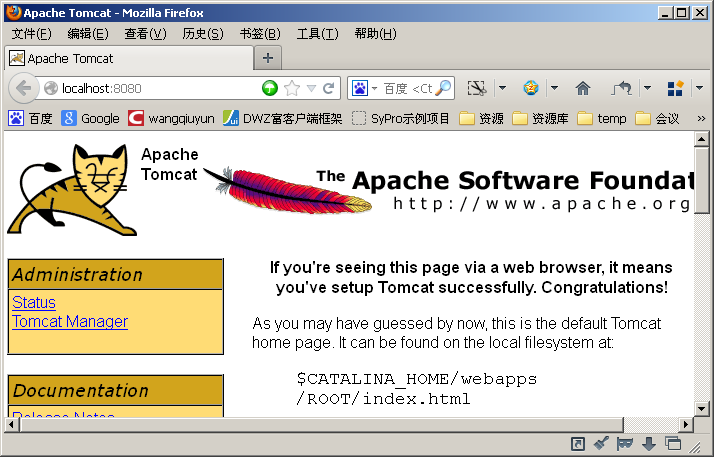714x457 pixels.
Task: Click the status bar page shortcut icon
Action: tap(578, 443)
